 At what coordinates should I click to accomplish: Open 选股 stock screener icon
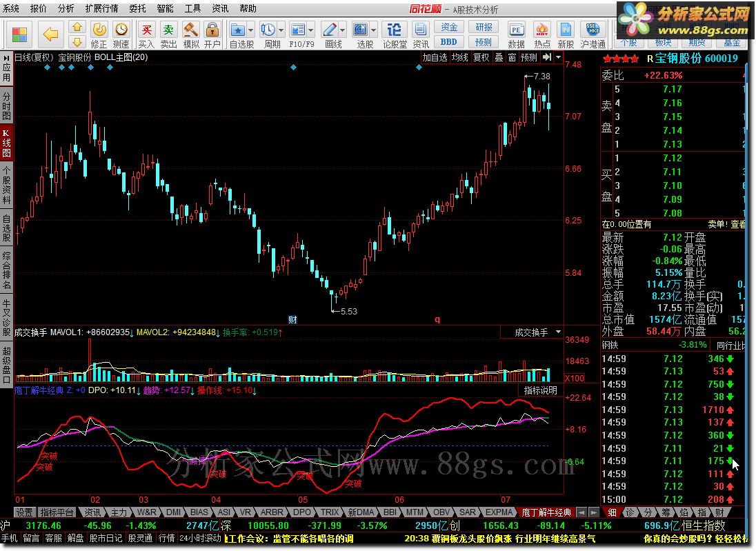point(360,30)
